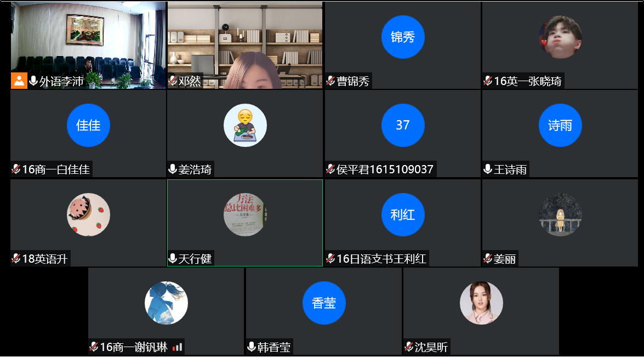The width and height of the screenshot is (644, 357).
Task: Click 姜浩琦's active microphone icon
Action: 173,169
